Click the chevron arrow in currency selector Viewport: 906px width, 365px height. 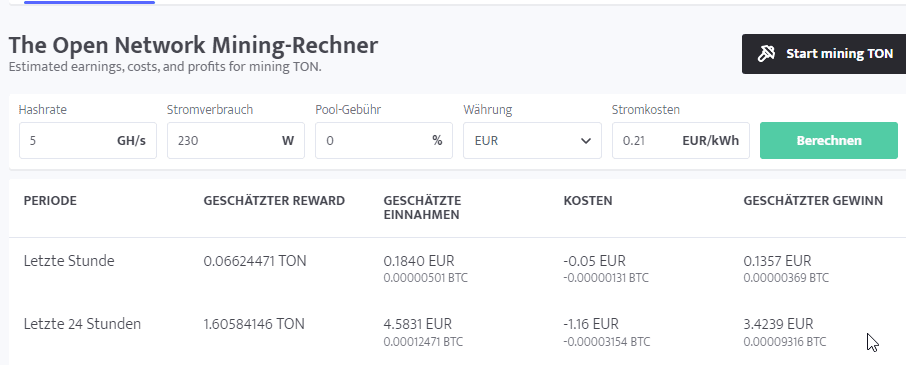click(x=586, y=141)
